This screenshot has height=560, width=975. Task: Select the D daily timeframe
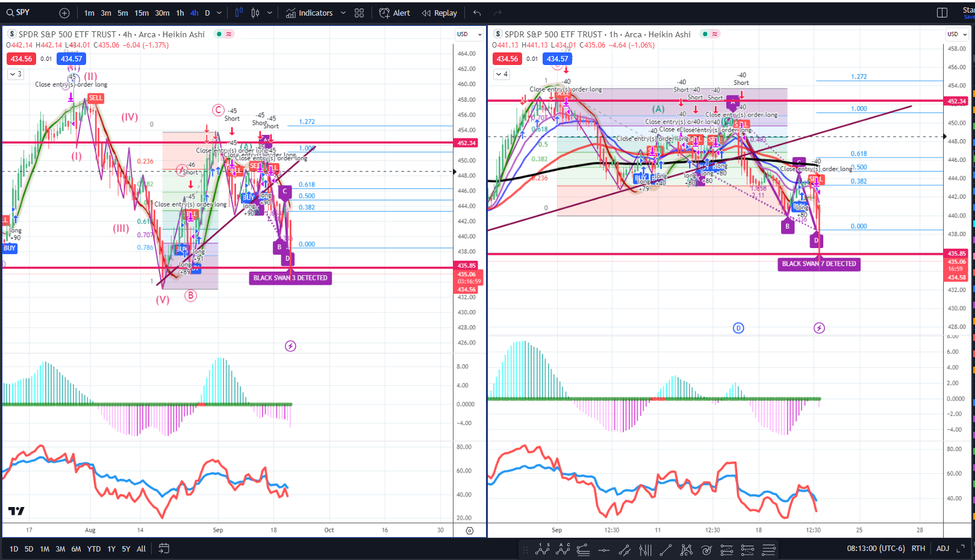[207, 13]
